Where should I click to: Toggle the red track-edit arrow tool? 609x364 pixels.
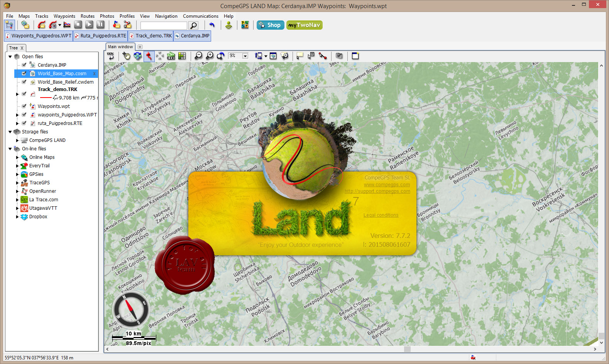[x=149, y=56]
